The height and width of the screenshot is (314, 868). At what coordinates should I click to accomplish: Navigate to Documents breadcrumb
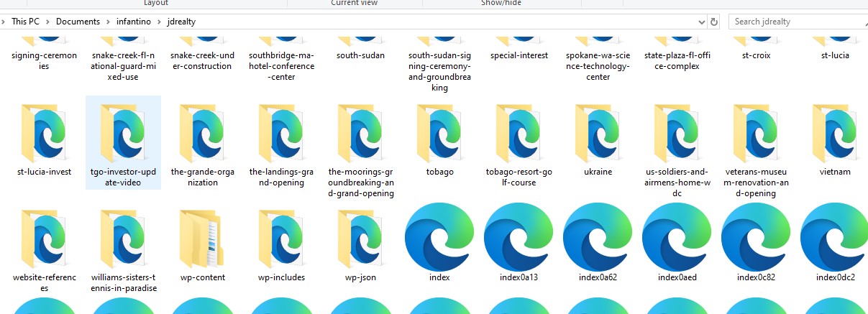pos(78,22)
